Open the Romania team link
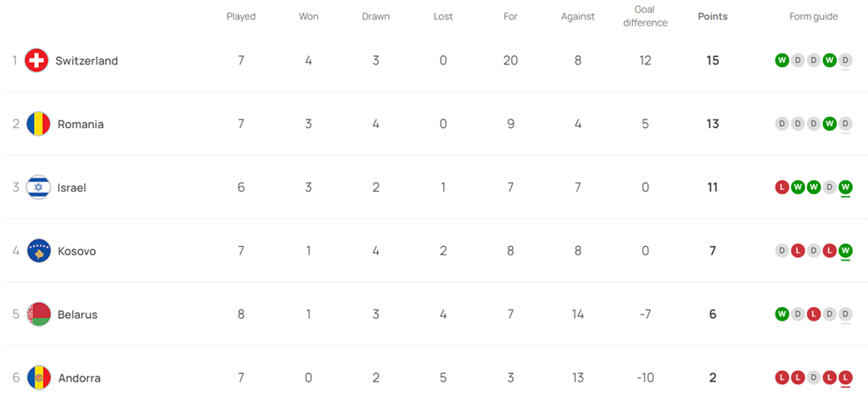This screenshot has height=408, width=868. click(x=81, y=125)
